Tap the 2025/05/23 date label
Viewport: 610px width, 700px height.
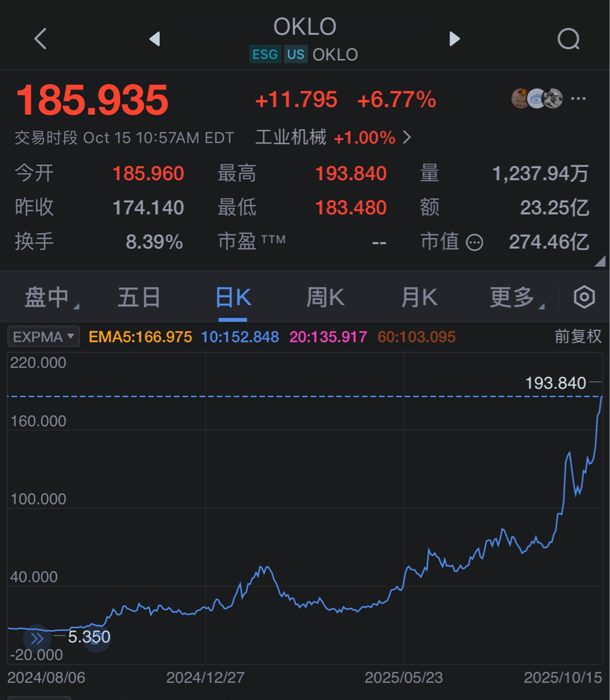click(404, 677)
